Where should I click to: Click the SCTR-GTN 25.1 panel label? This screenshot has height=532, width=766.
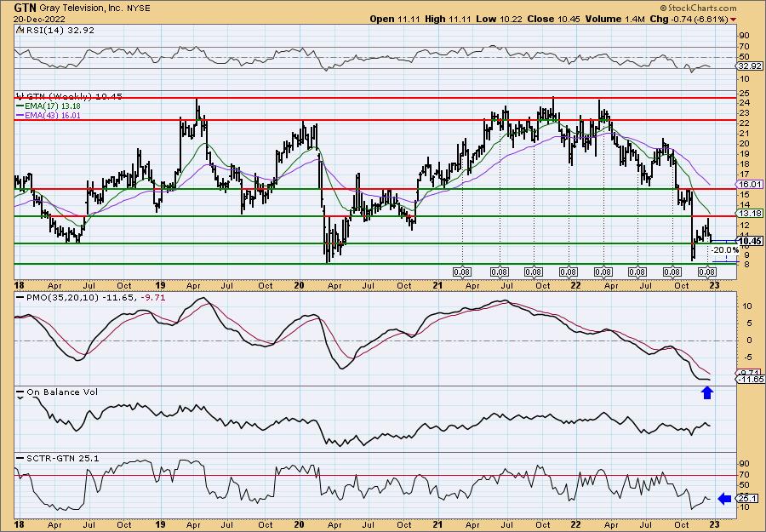pos(62,458)
